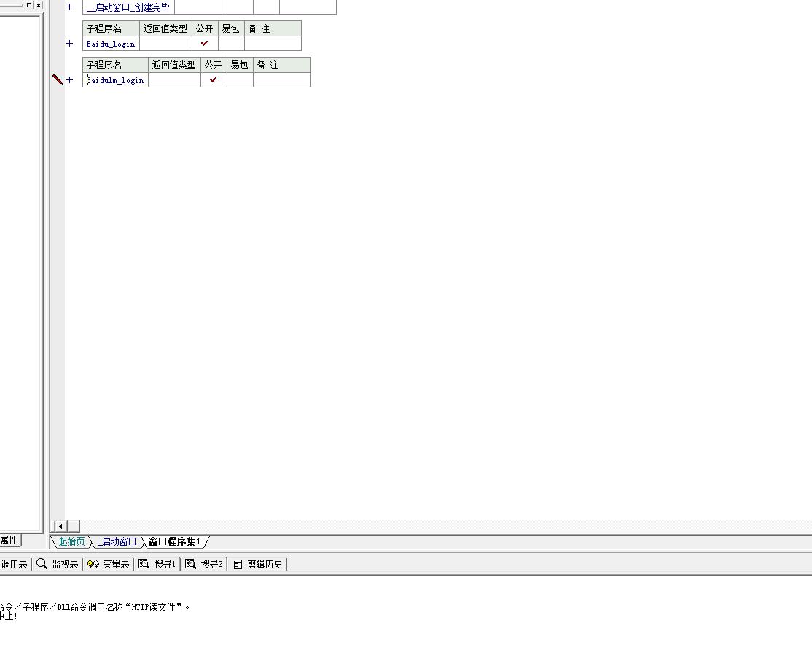This screenshot has width=812, height=666.
Task: Switch to the 搜寻2 search results tab
Action: click(x=204, y=564)
